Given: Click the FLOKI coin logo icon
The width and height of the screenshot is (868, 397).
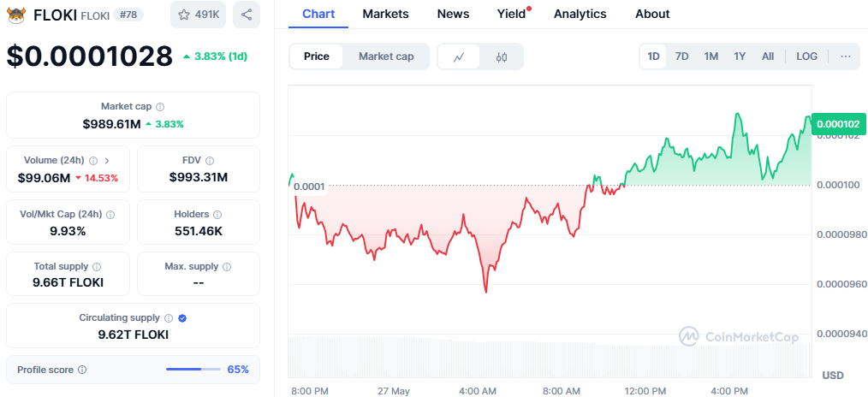Looking at the screenshot, I should click(x=16, y=15).
